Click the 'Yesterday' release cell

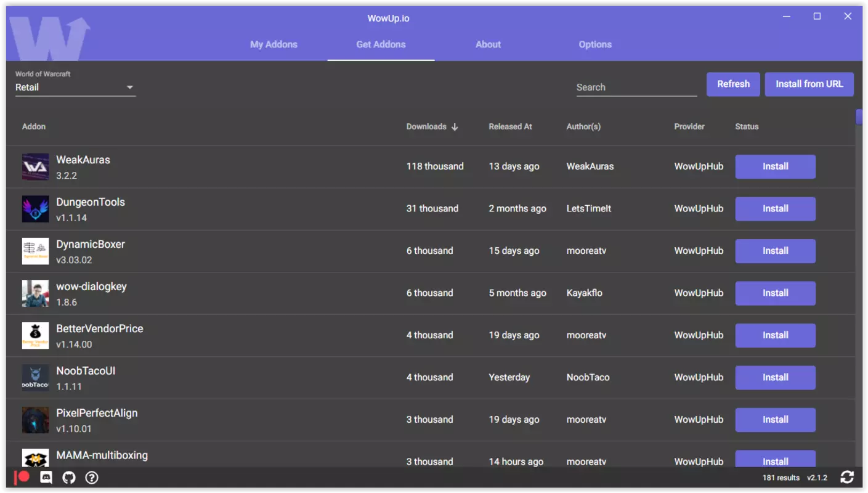pos(509,378)
